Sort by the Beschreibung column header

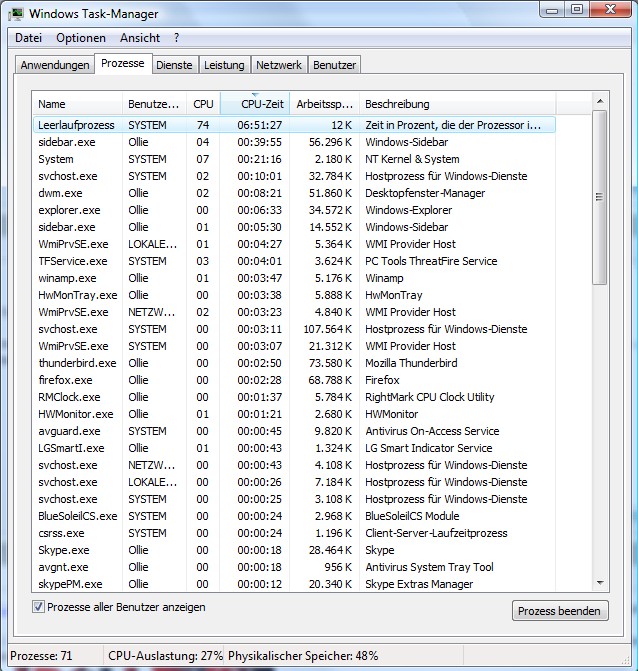tap(457, 104)
